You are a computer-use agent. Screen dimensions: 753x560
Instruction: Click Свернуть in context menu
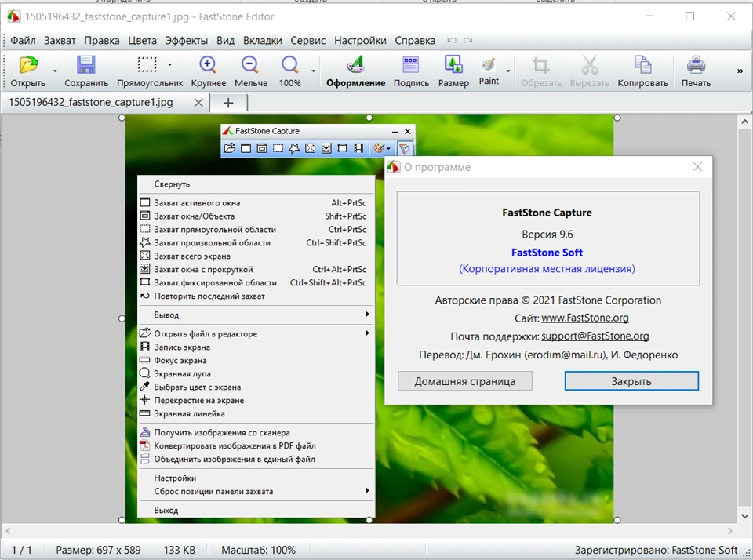(x=256, y=184)
